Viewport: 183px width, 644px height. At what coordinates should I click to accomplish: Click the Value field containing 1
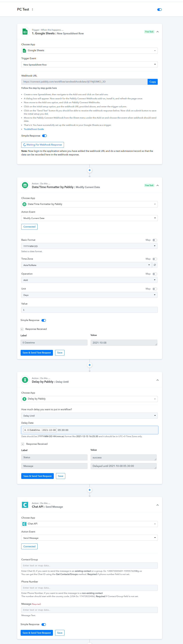89,310
